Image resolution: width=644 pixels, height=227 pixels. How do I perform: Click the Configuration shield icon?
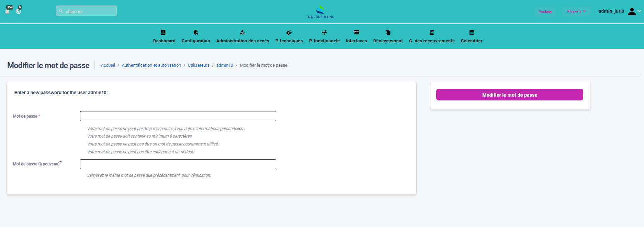(x=196, y=32)
